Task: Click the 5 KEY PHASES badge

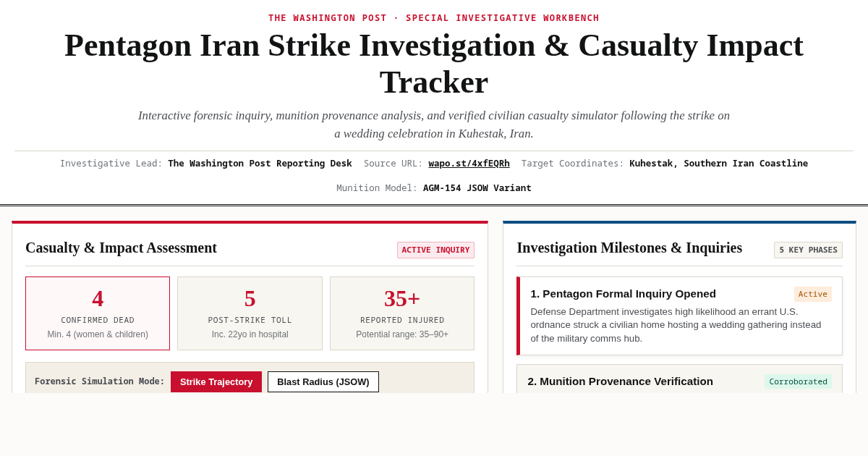Action: coord(808,250)
